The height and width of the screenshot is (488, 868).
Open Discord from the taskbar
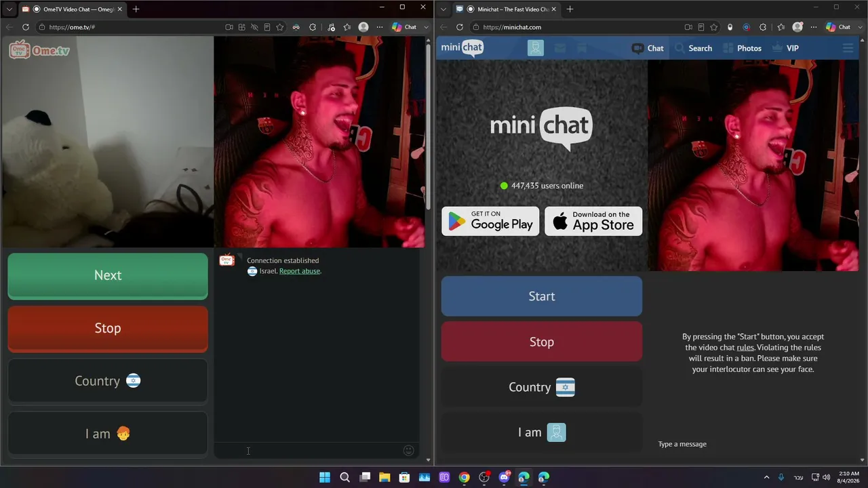[504, 477]
